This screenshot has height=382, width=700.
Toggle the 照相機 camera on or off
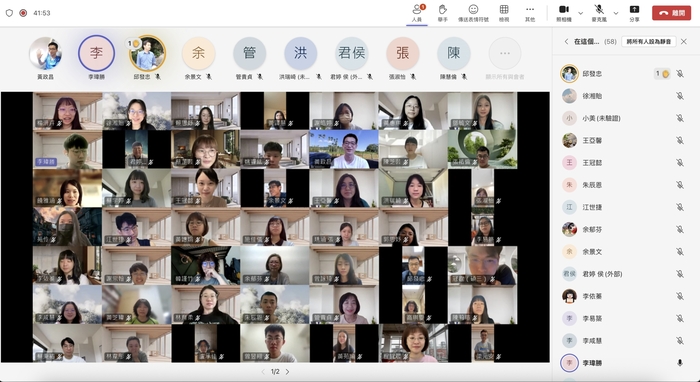point(563,13)
